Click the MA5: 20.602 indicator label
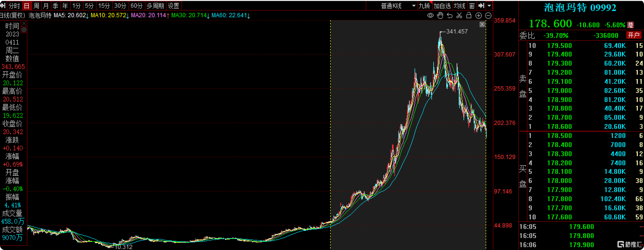Viewport: 644px width, 250px height. pyautogui.click(x=71, y=16)
